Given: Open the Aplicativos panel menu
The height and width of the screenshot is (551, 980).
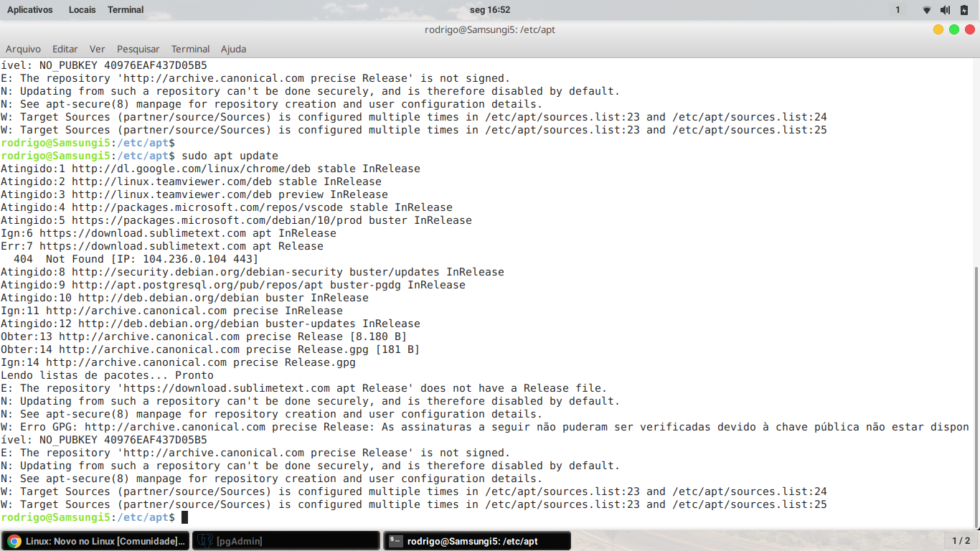Looking at the screenshot, I should 29,9.
